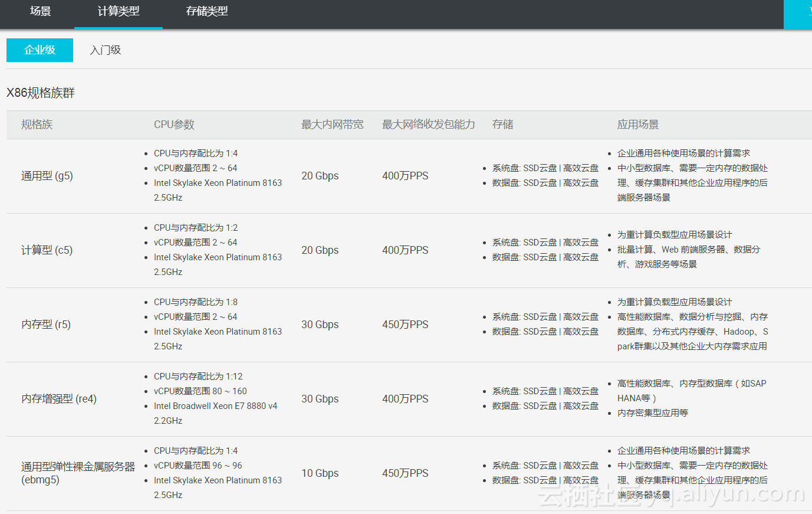Click CPU与内存配比为 1:2 text
Viewport: 812px width, 514px height.
196,228
